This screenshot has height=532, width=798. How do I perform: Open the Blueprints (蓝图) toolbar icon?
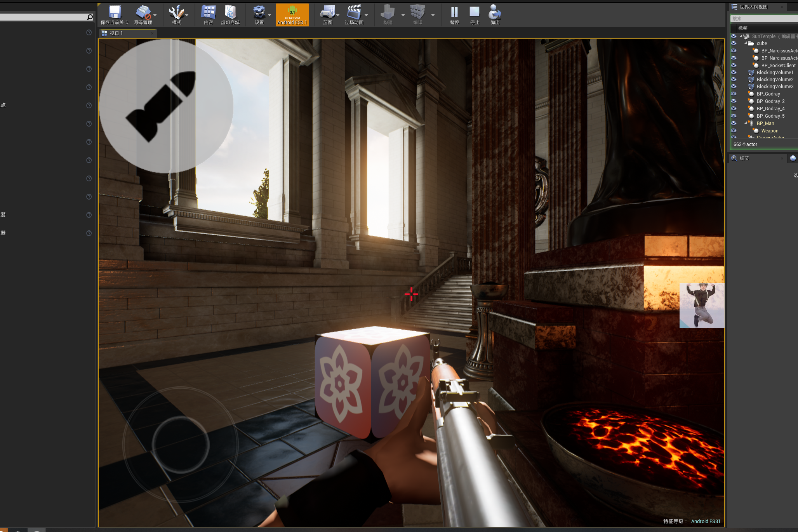tap(327, 12)
